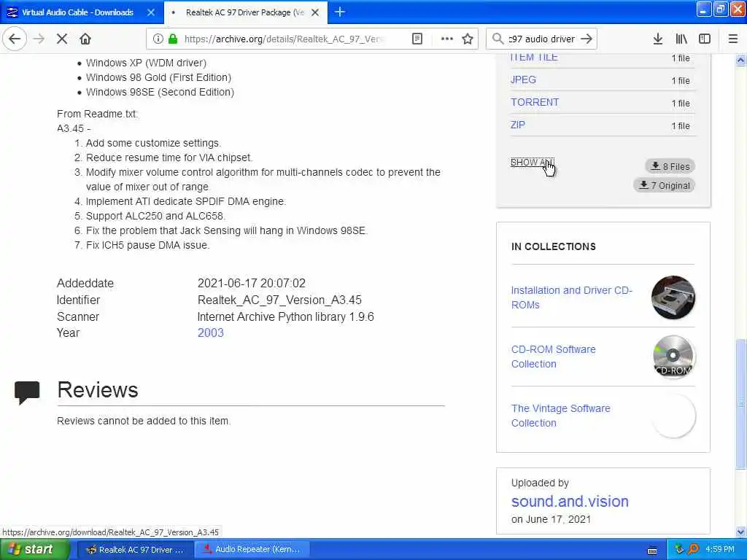View site information icon in address bar
747x560 pixels.
[158, 39]
